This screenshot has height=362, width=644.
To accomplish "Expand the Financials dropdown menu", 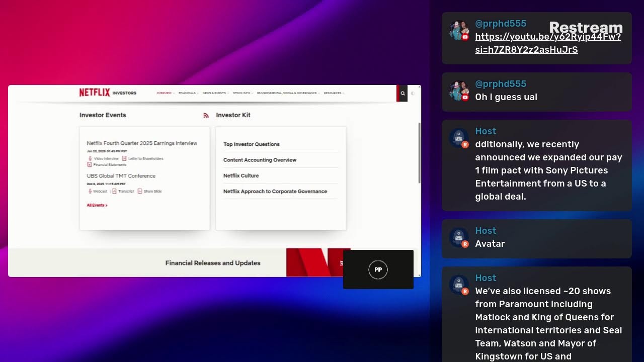I will (189, 93).
